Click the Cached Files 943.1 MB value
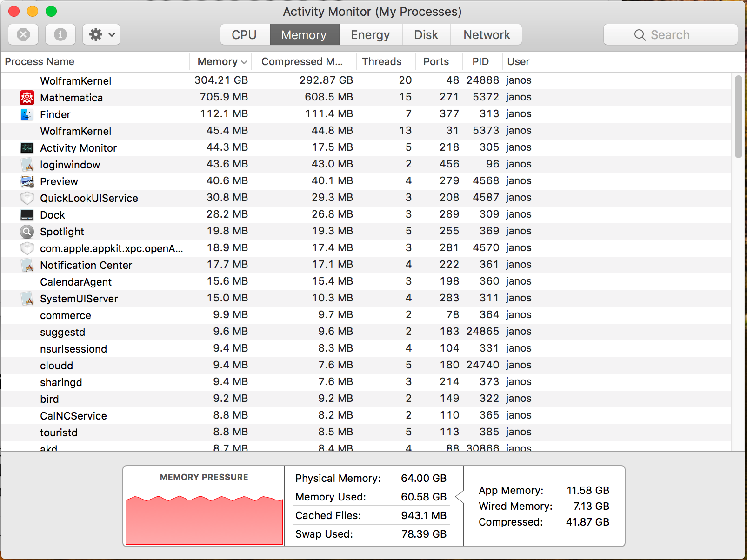This screenshot has height=560, width=747. pyautogui.click(x=424, y=515)
